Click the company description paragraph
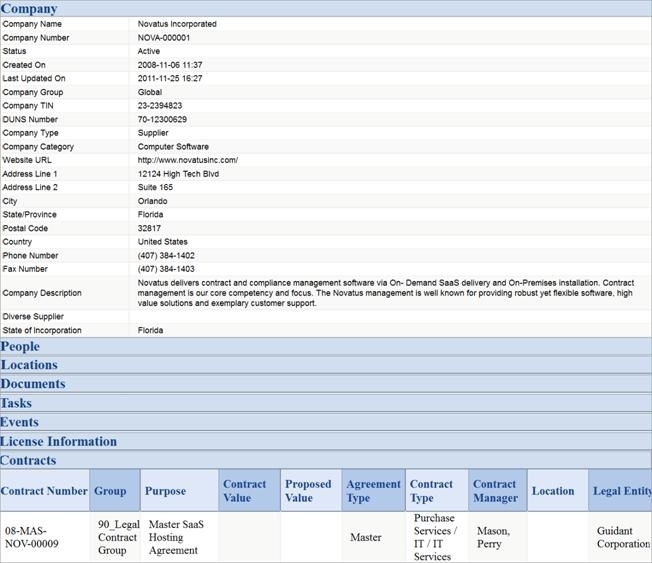Viewport: 652px width, 563px height. [x=386, y=293]
